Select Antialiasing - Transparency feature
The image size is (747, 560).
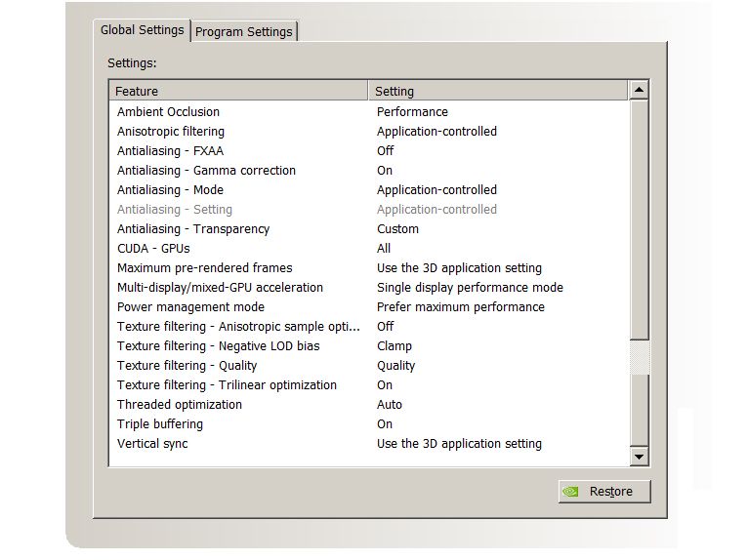pos(193,229)
